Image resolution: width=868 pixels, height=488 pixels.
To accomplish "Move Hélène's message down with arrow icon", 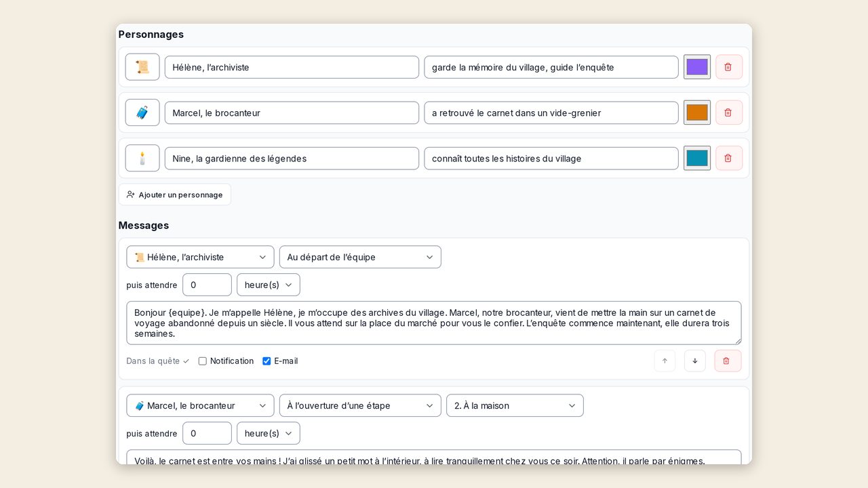I will click(x=695, y=361).
